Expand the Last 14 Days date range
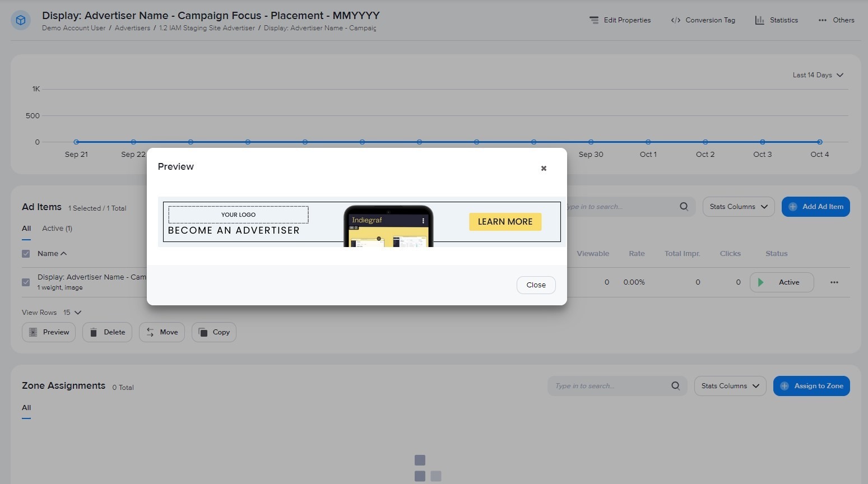The width and height of the screenshot is (868, 484). click(818, 75)
